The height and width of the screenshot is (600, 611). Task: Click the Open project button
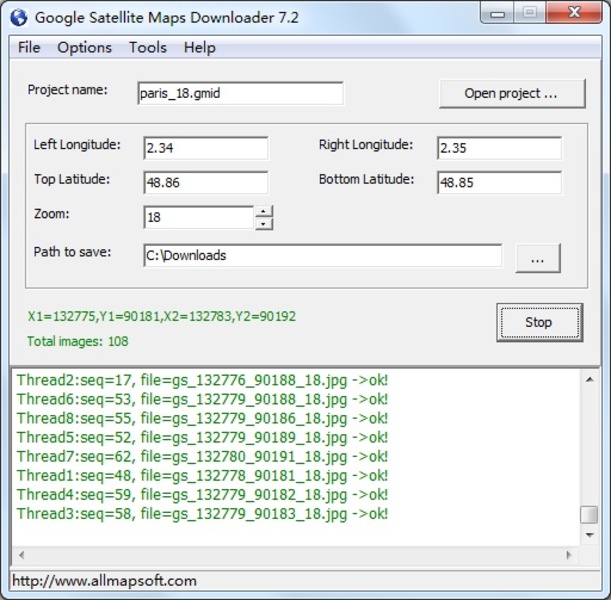[512, 94]
